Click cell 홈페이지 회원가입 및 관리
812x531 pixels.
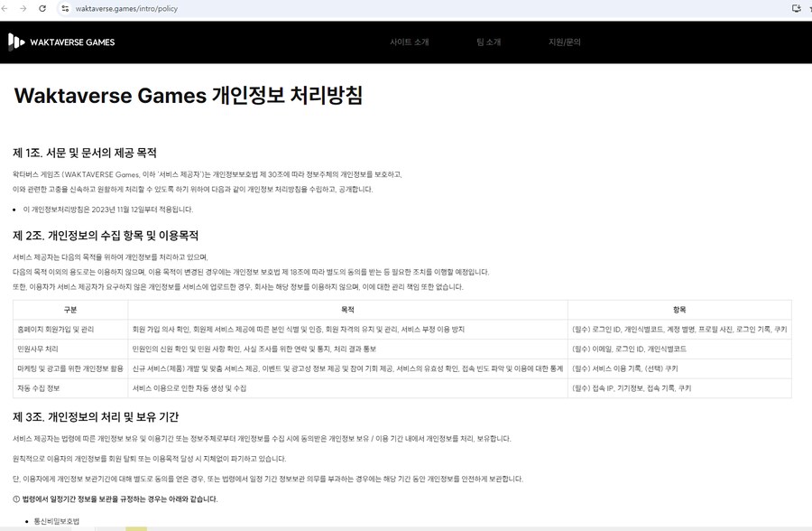pyautogui.click(x=70, y=330)
